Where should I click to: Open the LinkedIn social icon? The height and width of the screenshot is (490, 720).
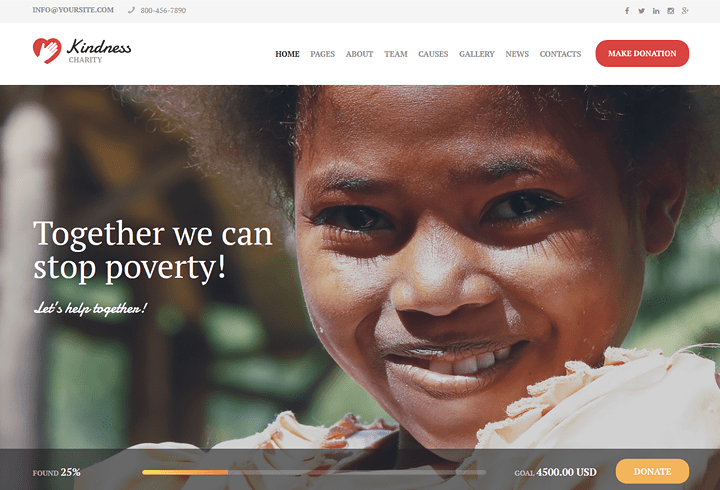656,11
